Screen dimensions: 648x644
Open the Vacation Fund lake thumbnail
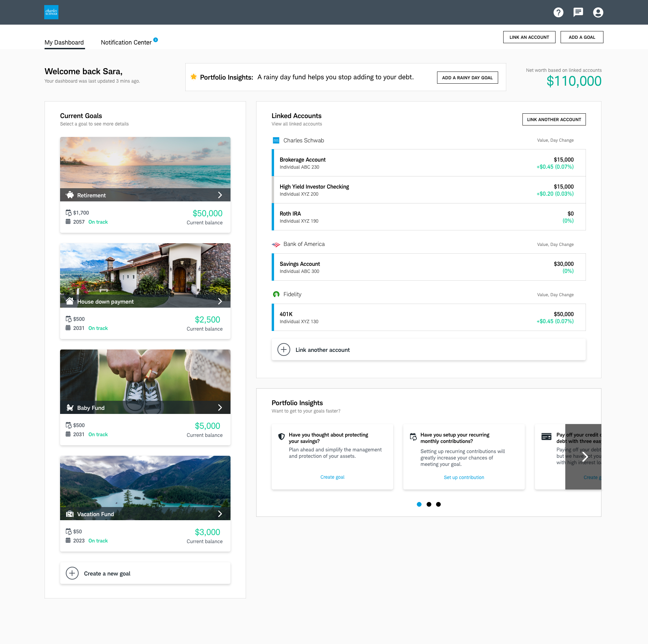pos(145,482)
